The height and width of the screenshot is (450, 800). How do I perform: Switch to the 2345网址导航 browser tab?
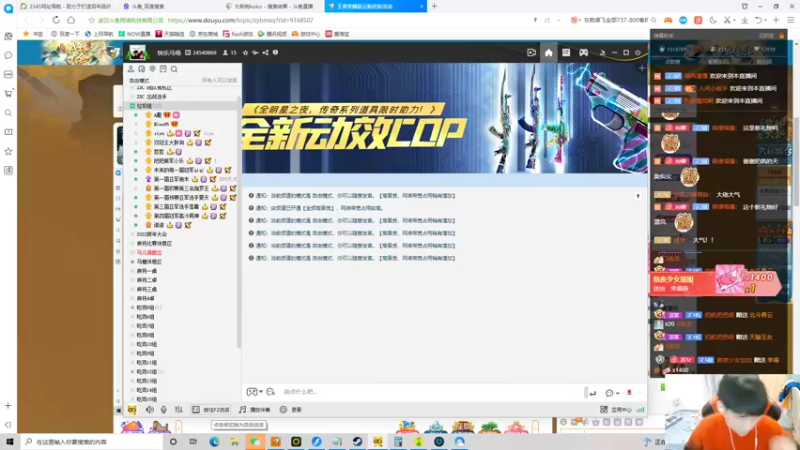click(67, 6)
